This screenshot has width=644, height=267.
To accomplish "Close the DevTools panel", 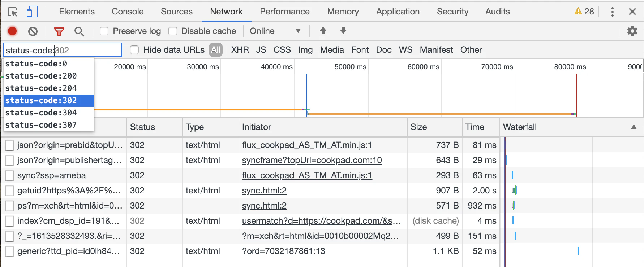I will coord(632,12).
